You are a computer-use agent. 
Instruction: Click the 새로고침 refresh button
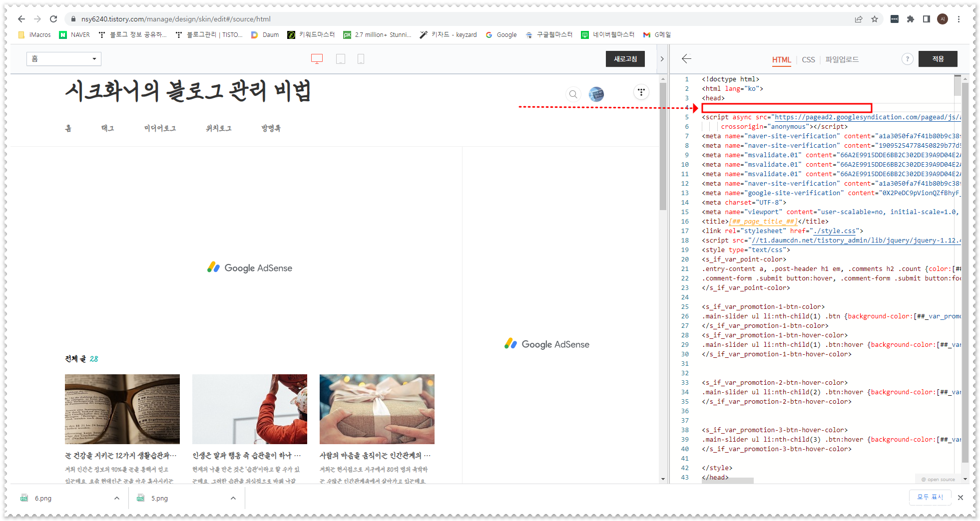[625, 59]
